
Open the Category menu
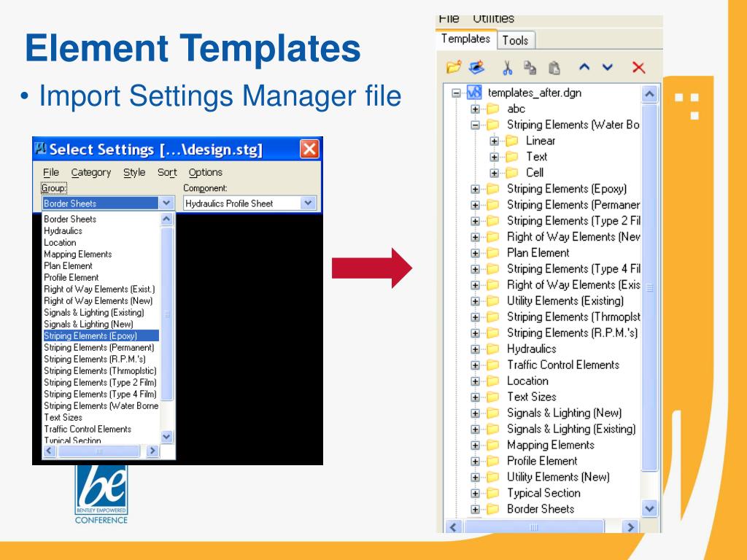tap(91, 172)
